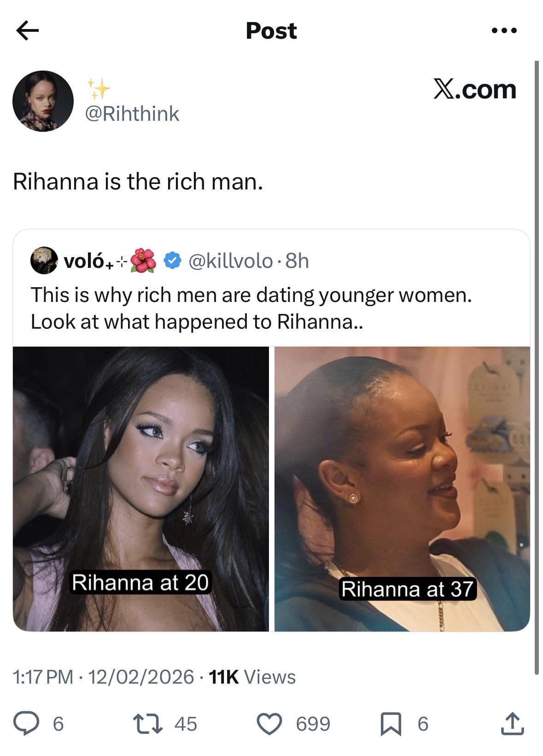
Task: Open the "Rihanna at 37" image
Action: tap(402, 489)
